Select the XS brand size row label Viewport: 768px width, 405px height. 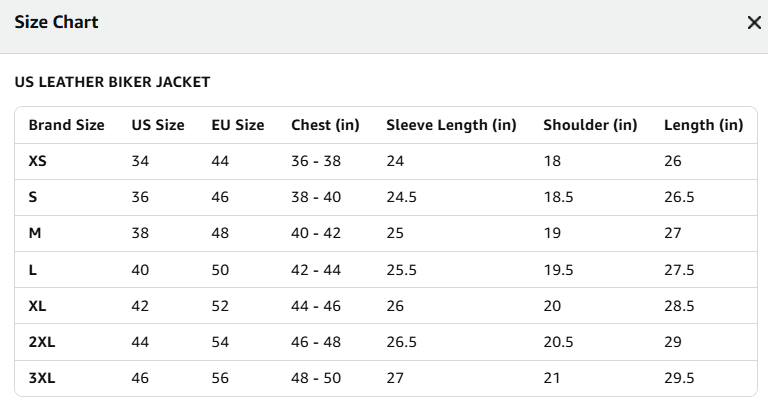pos(37,161)
